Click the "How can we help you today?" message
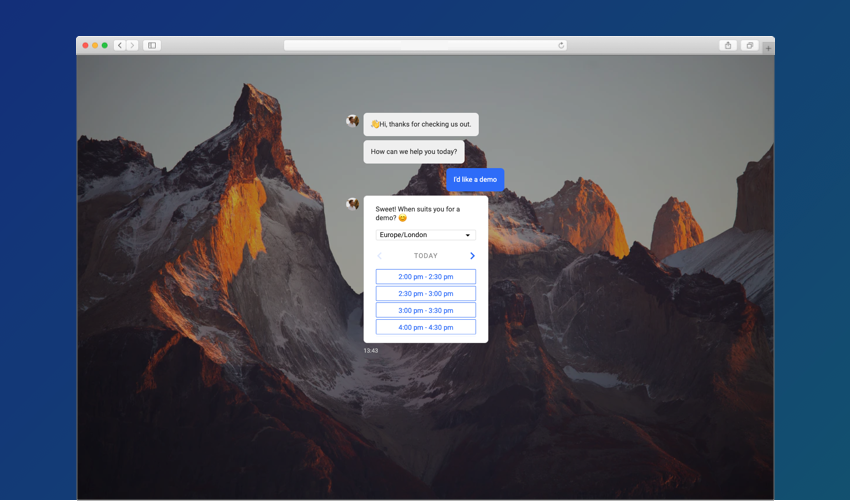The image size is (850, 501). (x=414, y=152)
